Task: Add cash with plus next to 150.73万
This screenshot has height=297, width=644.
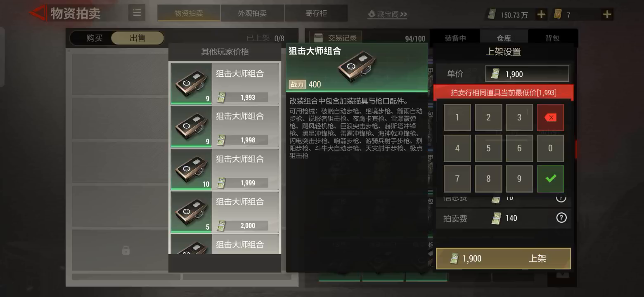Action: pyautogui.click(x=541, y=15)
